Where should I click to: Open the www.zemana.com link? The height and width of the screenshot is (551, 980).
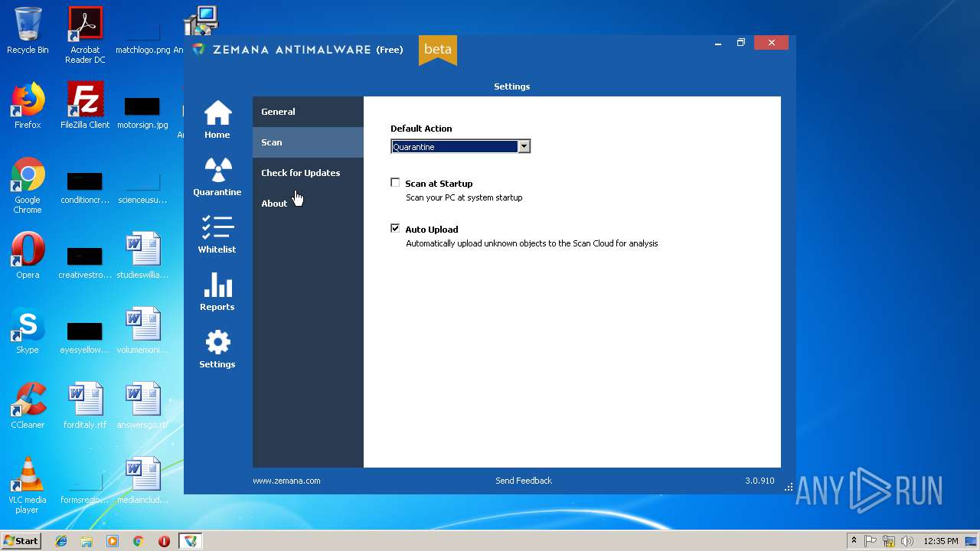tap(286, 481)
